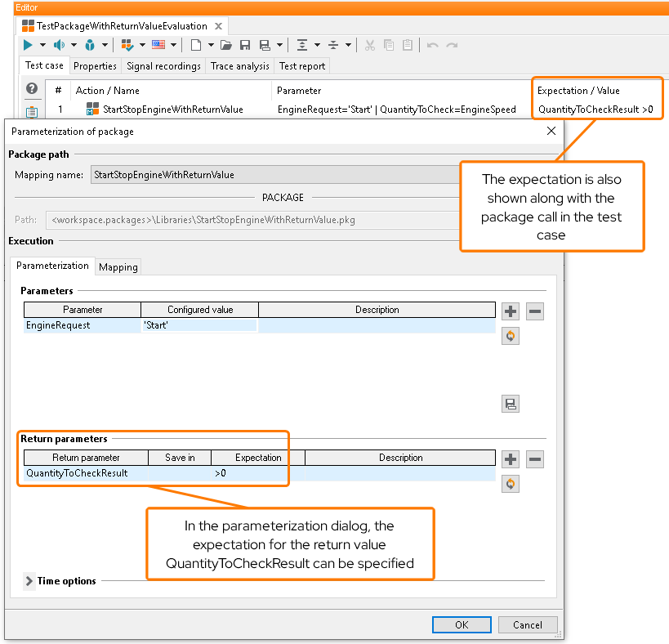Screen dimensions: 669x644
Task: Click the package Path field
Action: pos(252,220)
